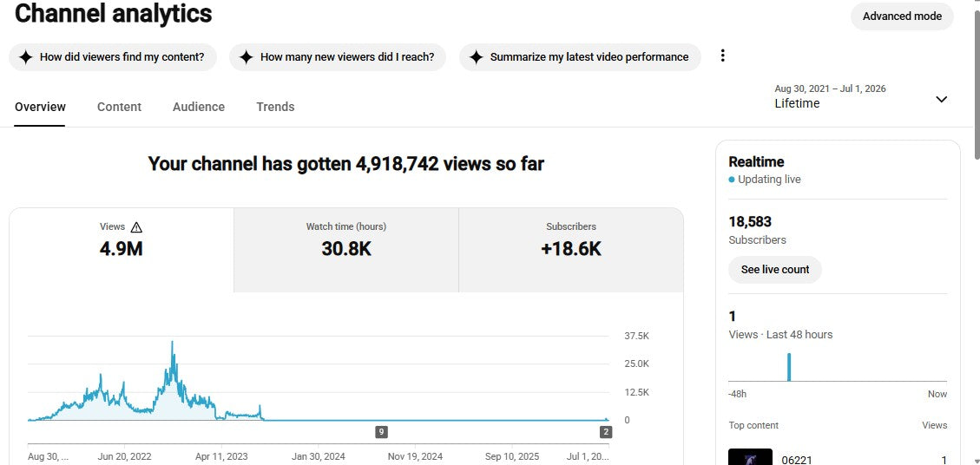Click the See live count button
This screenshot has width=980, height=465.
pyautogui.click(x=775, y=270)
